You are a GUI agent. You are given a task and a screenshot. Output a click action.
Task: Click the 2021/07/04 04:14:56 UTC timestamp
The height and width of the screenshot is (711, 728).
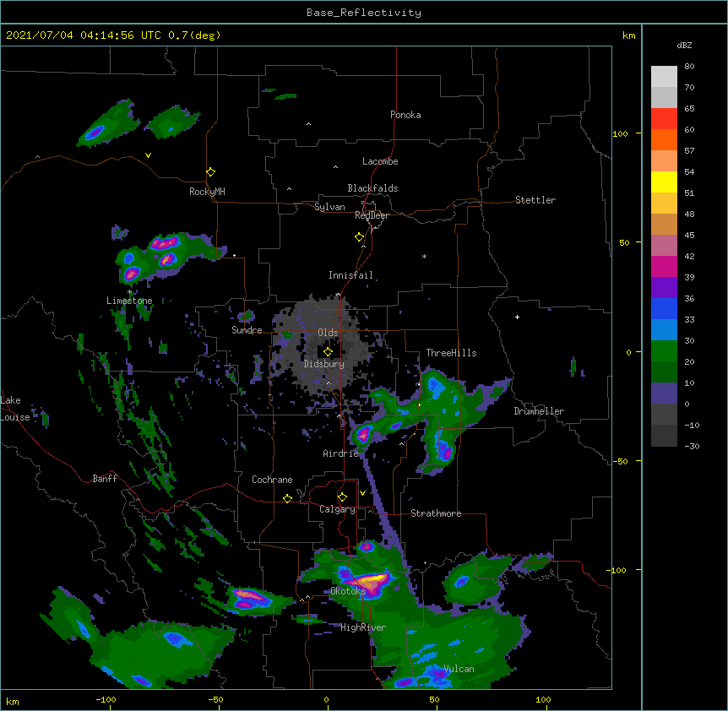coord(113,35)
